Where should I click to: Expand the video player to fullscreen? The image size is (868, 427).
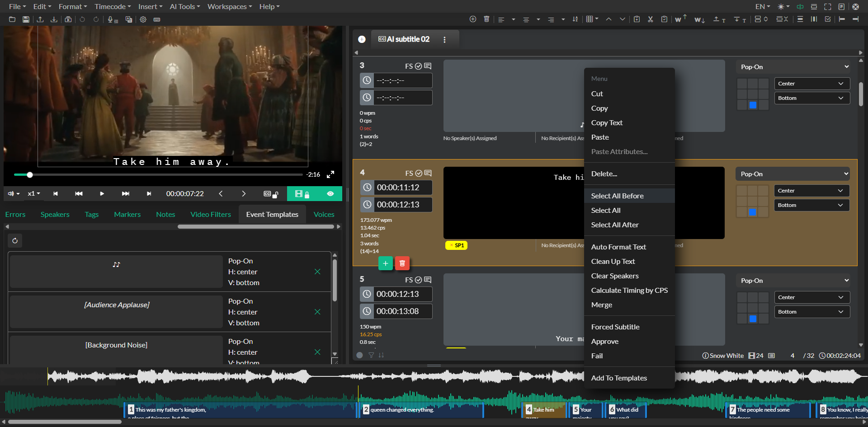click(x=330, y=174)
